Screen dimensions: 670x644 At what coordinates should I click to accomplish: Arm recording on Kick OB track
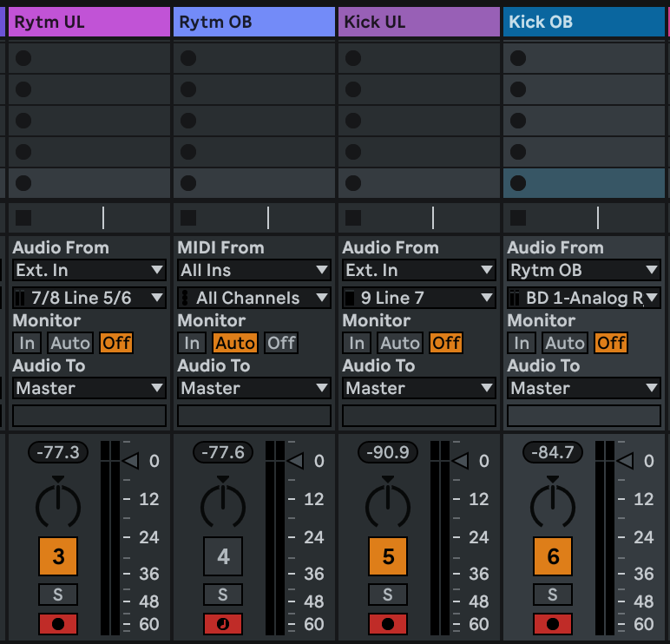tap(553, 623)
